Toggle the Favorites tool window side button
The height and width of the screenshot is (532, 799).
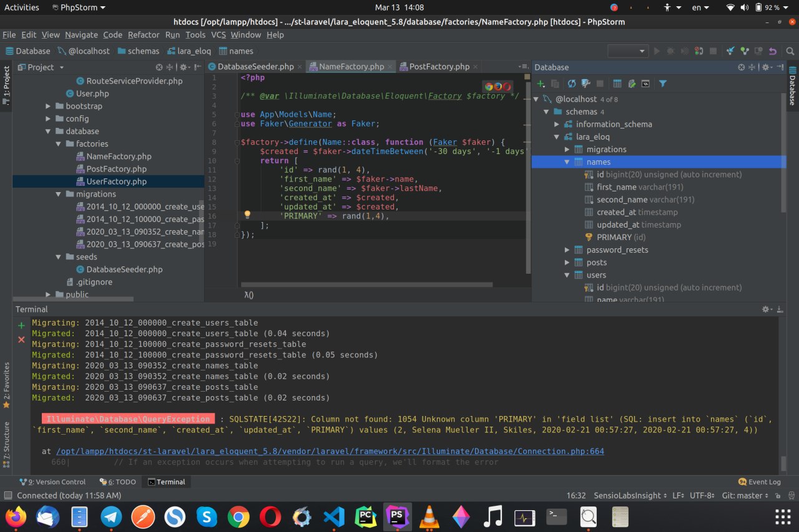point(6,385)
